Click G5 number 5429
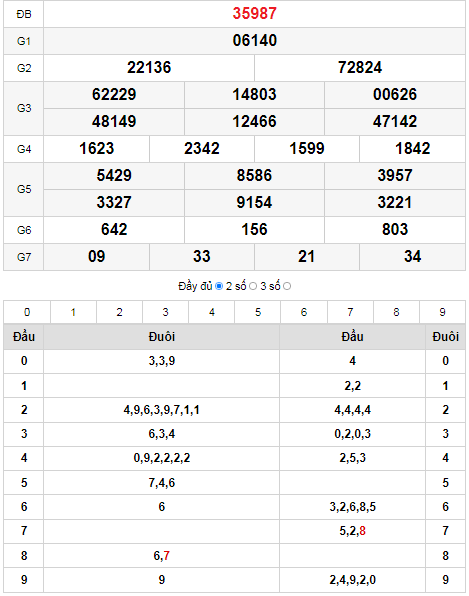Image resolution: width=469 pixels, height=596 pixels. click(x=114, y=176)
